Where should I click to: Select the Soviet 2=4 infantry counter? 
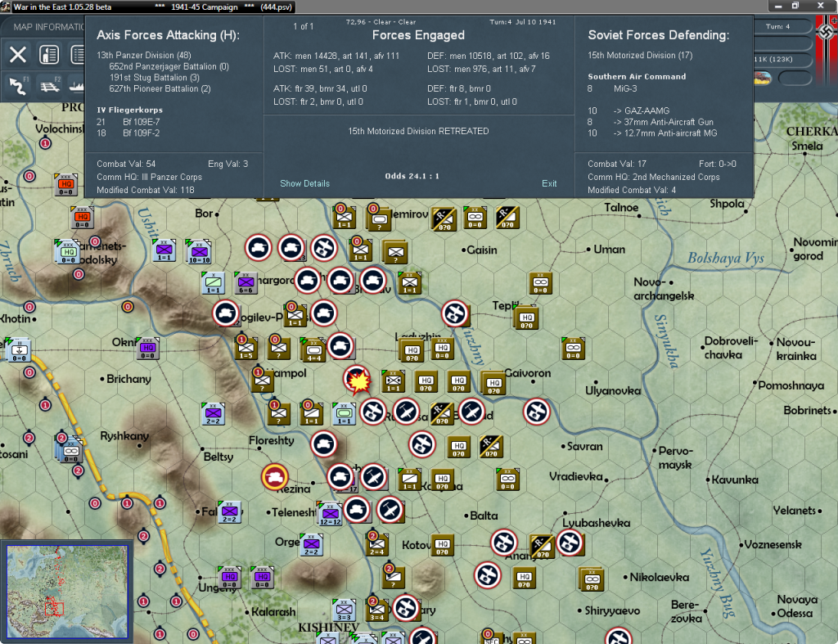click(x=376, y=544)
